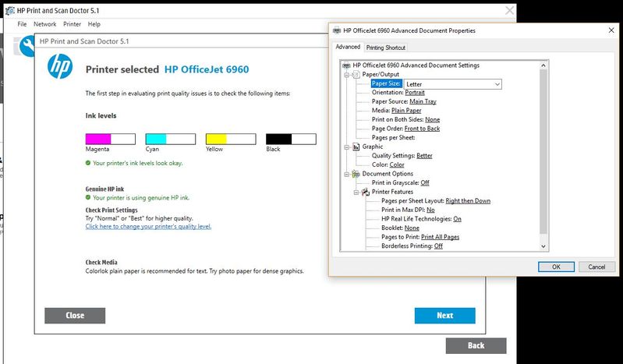This screenshot has height=364, width=623.
Task: Click the Black ink level bar
Action: (292, 139)
